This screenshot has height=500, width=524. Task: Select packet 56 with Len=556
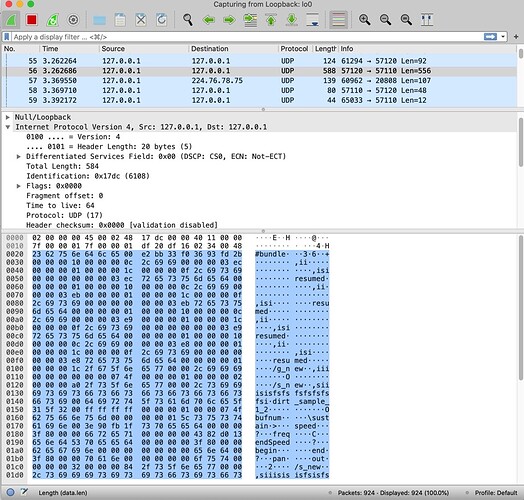click(259, 71)
